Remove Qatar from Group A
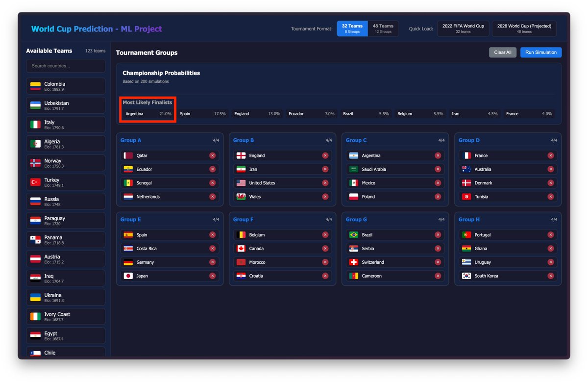 212,155
